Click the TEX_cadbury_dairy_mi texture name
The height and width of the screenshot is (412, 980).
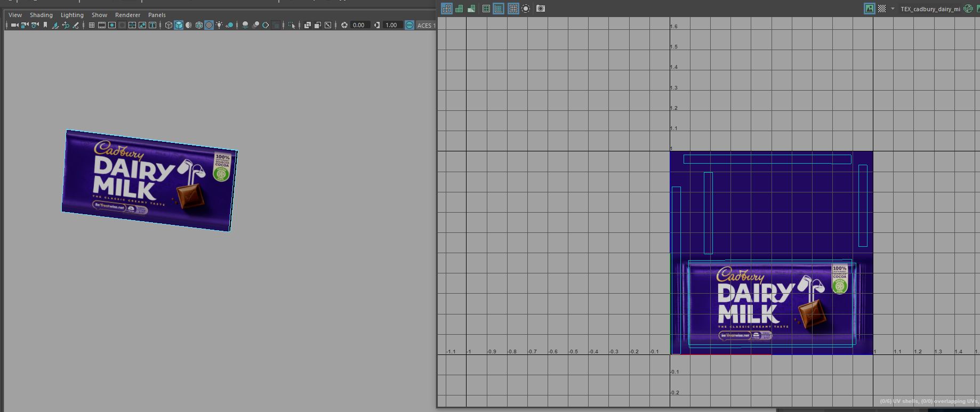pos(930,9)
